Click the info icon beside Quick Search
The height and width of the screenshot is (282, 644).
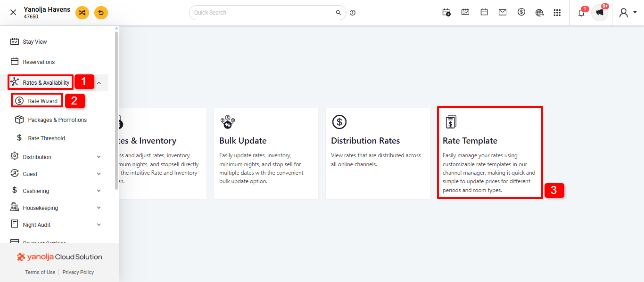coord(353,13)
